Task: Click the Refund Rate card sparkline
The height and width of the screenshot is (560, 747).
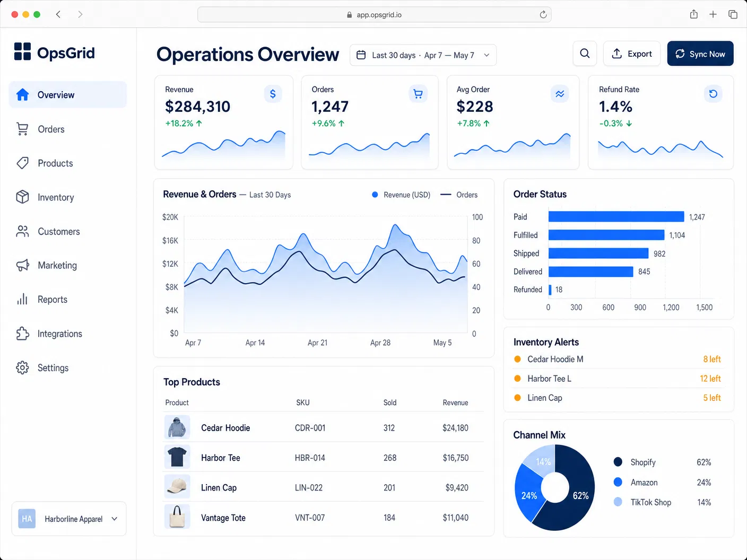Action: 661,148
